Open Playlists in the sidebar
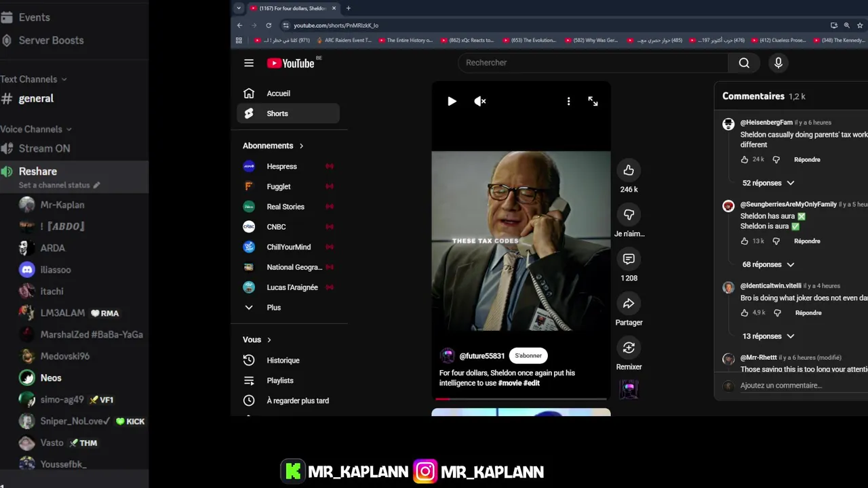The width and height of the screenshot is (868, 488). tap(288, 380)
